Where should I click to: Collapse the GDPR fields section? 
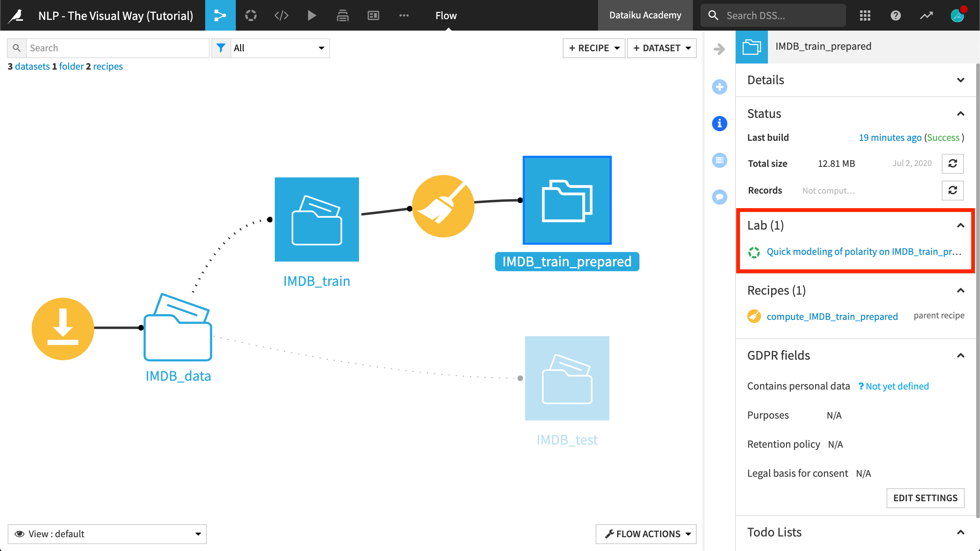960,355
